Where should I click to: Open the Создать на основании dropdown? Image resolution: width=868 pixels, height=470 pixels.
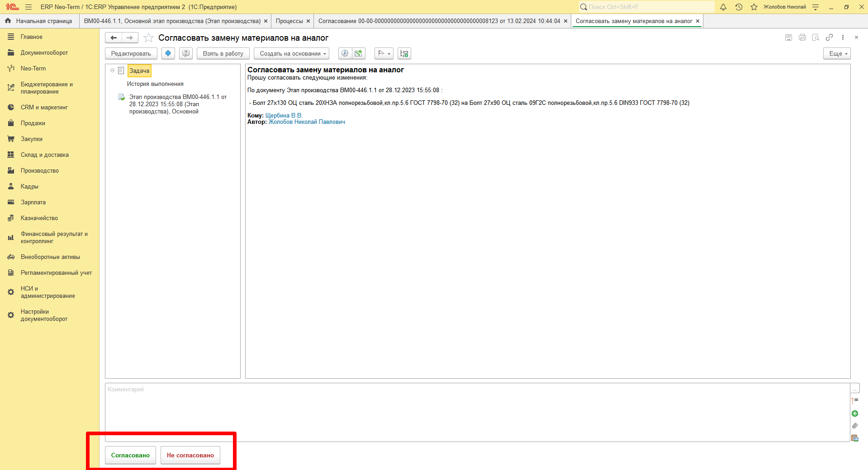(291, 53)
